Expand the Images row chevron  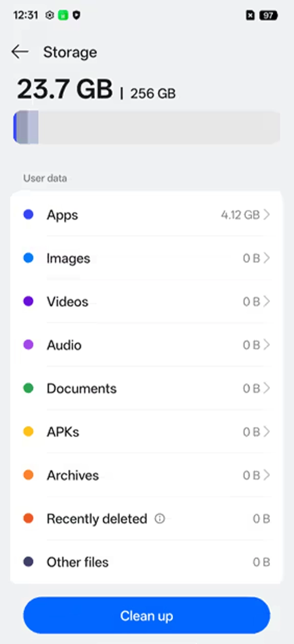point(266,258)
